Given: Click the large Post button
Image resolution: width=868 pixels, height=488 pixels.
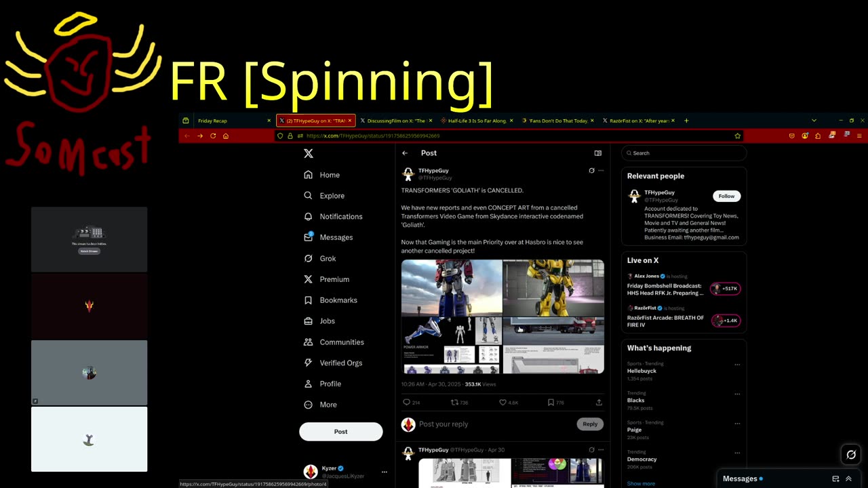Looking at the screenshot, I should (341, 432).
